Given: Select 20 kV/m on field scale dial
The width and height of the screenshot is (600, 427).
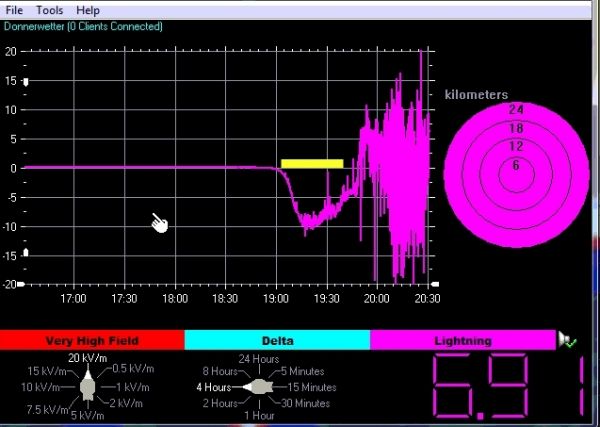Looking at the screenshot, I should tap(87, 359).
